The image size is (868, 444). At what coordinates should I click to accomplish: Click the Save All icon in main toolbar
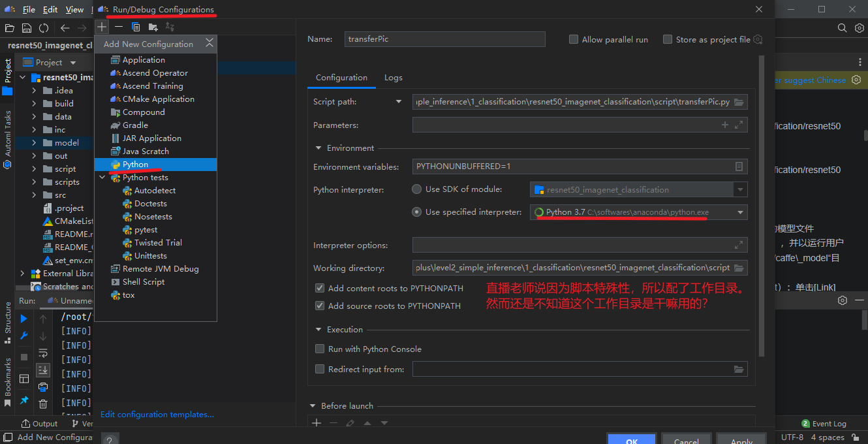point(27,28)
